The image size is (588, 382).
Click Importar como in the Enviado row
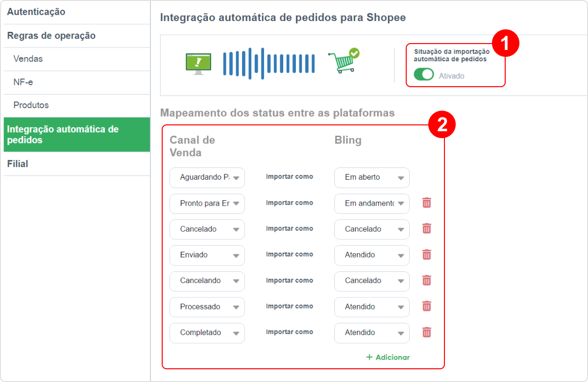tap(290, 255)
